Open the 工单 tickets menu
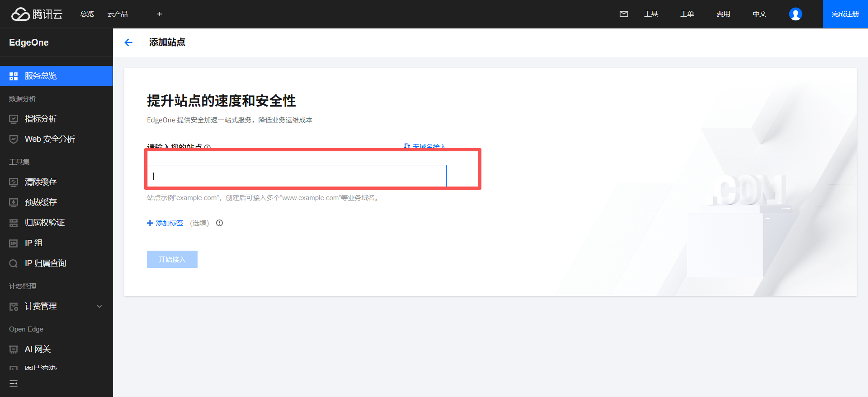 click(687, 14)
